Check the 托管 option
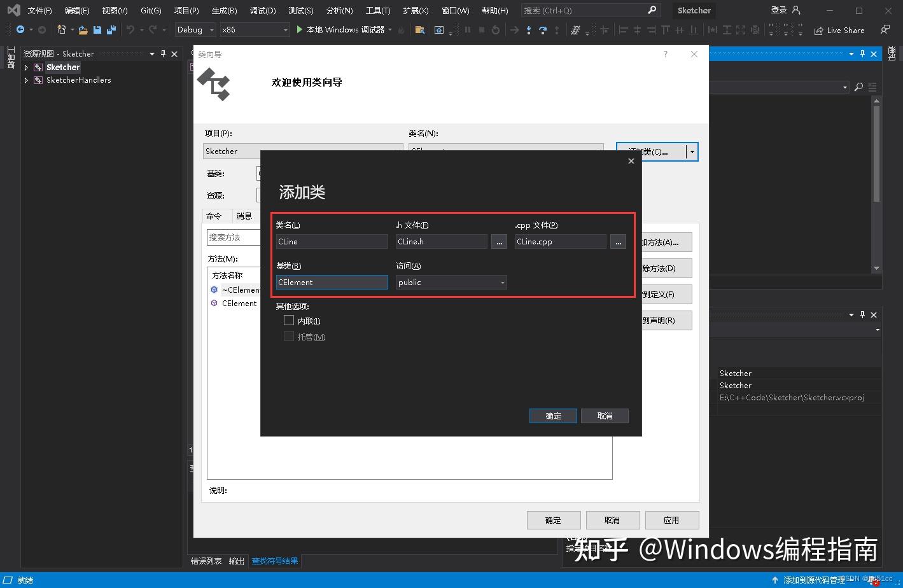903x588 pixels. click(x=288, y=336)
